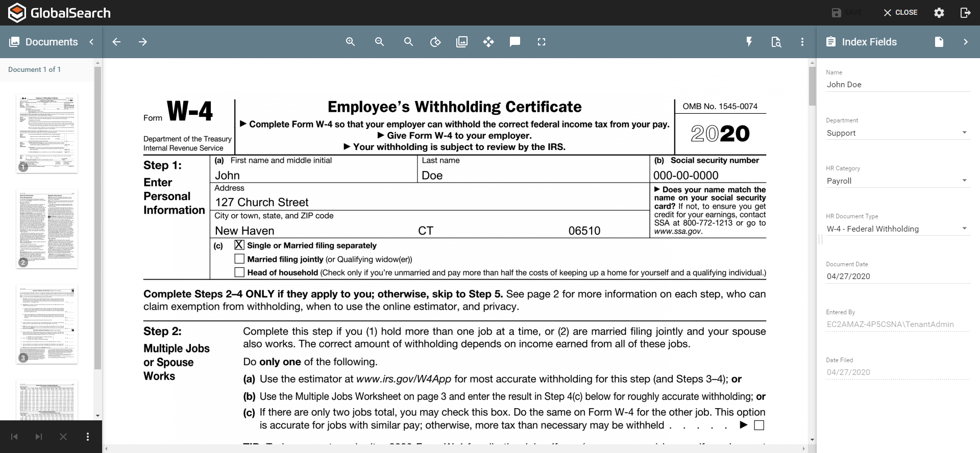
Task: Click the zoom in magnifier icon
Action: click(350, 42)
